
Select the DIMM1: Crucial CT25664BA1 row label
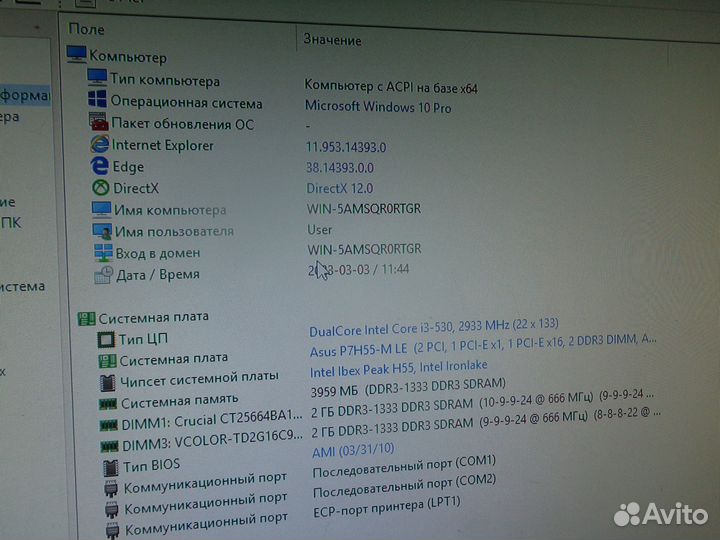tap(212, 420)
